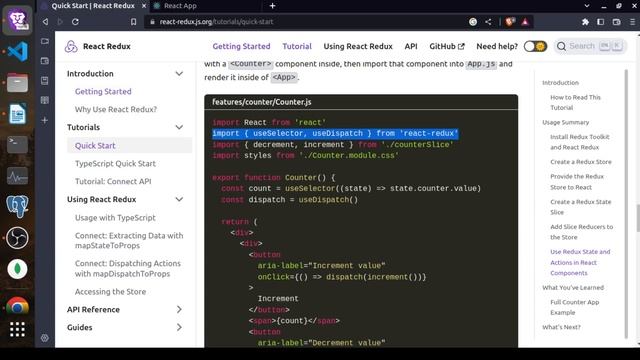Screen dimensions: 640x360
Task: Open System Monitor from the dock
Action: tap(17, 176)
